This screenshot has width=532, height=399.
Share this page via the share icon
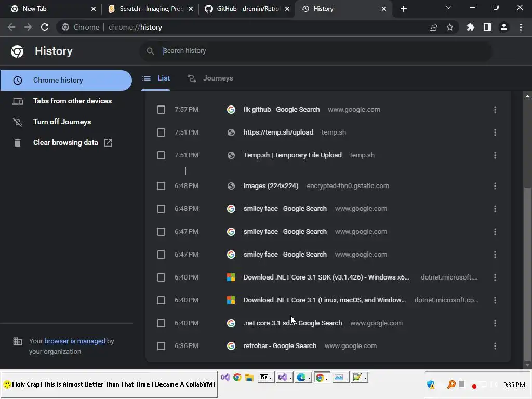click(433, 27)
